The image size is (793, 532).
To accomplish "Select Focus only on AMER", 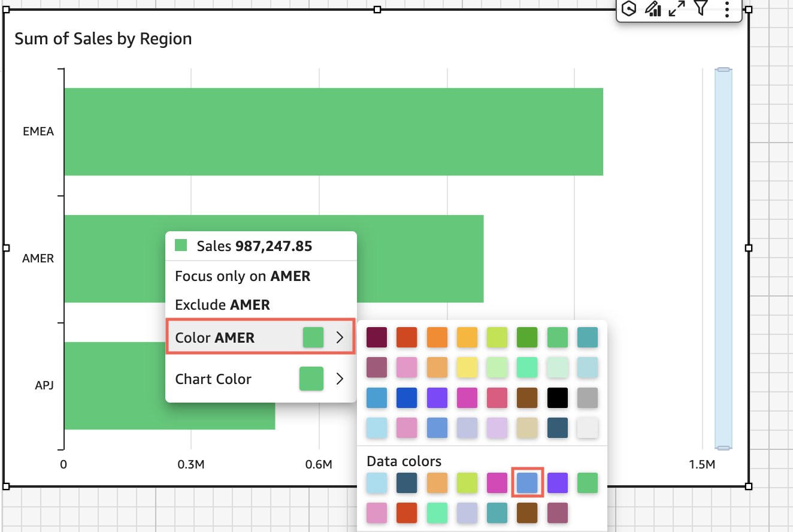I will point(243,276).
